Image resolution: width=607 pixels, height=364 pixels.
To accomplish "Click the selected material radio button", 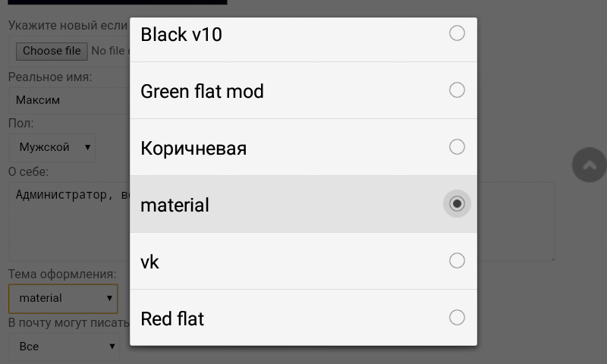I will [457, 204].
